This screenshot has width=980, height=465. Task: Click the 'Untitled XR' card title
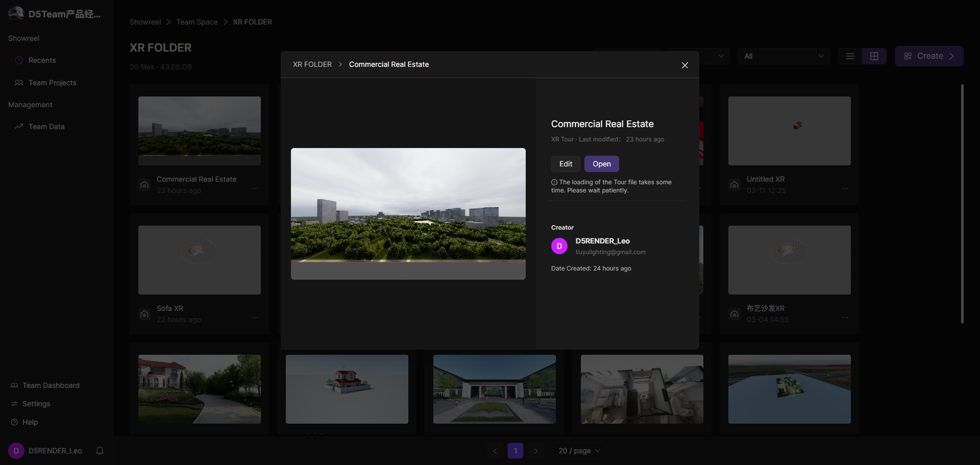point(766,179)
